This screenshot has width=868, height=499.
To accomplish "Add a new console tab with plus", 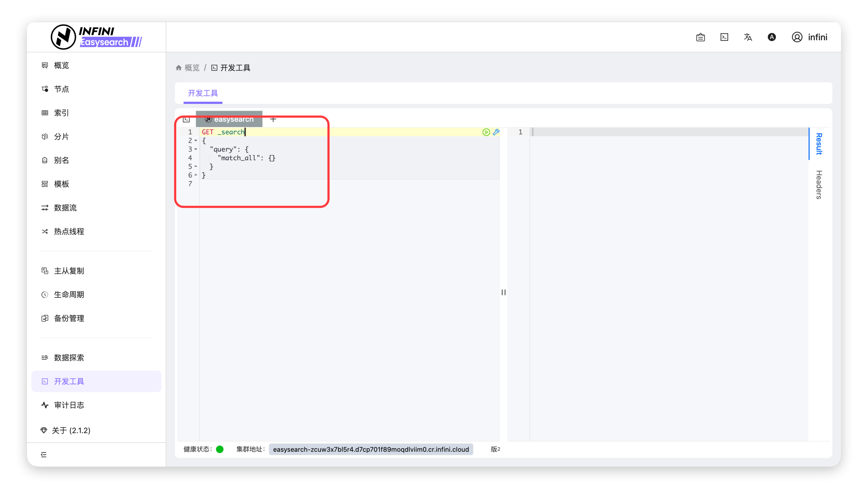I will pos(273,119).
